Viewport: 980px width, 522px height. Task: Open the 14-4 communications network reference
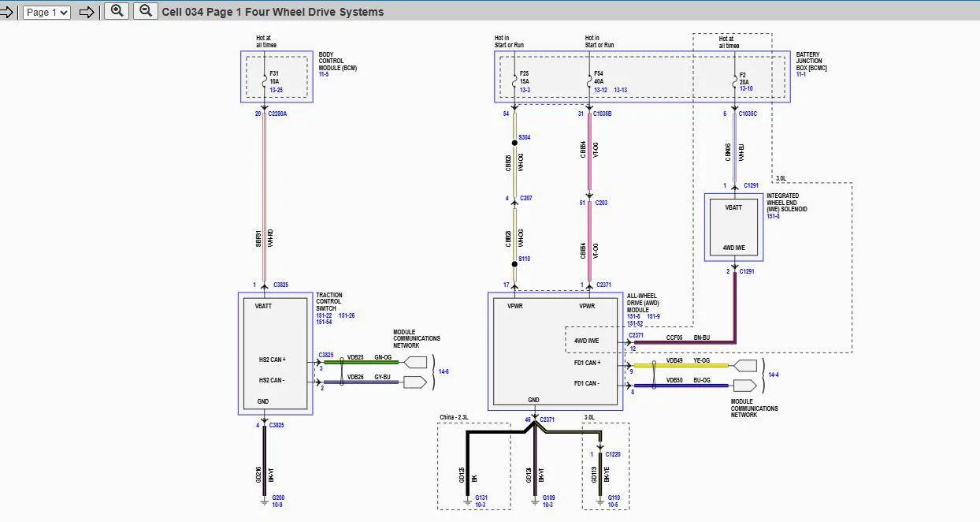tap(773, 375)
